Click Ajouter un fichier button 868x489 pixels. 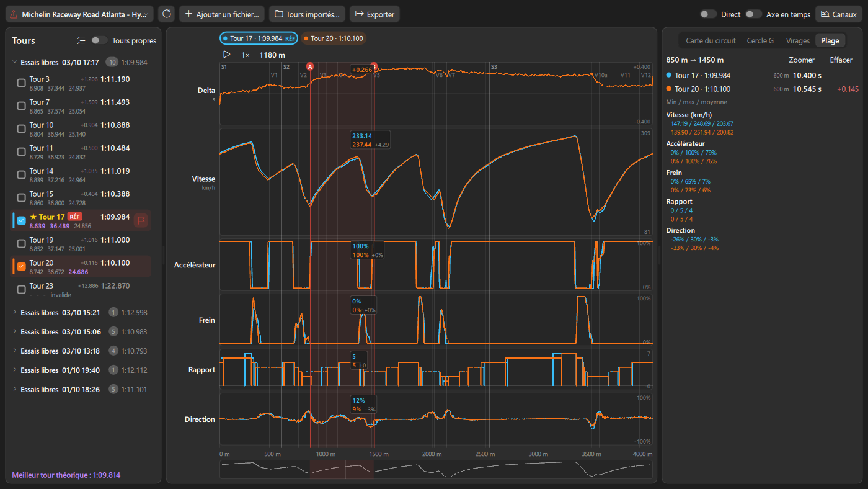[222, 14]
